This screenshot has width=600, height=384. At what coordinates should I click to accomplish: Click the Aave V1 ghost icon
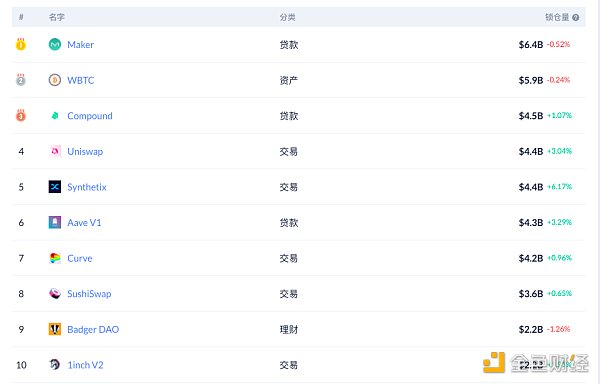coord(55,222)
